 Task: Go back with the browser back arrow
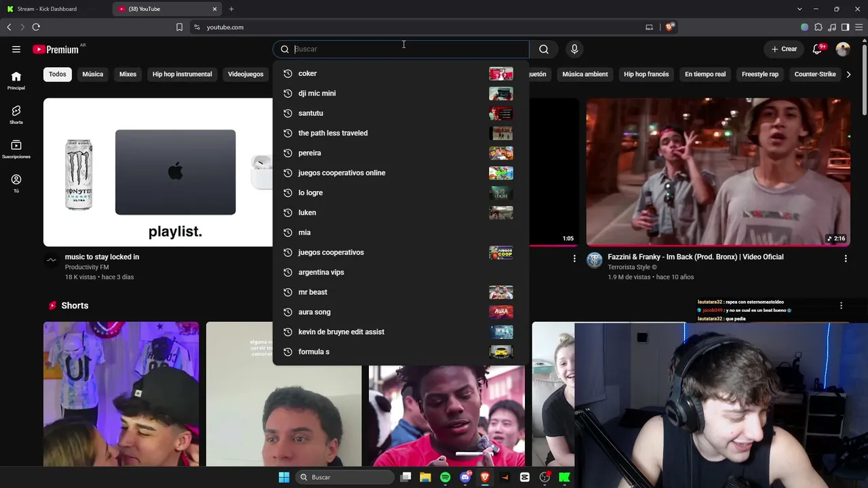9,27
